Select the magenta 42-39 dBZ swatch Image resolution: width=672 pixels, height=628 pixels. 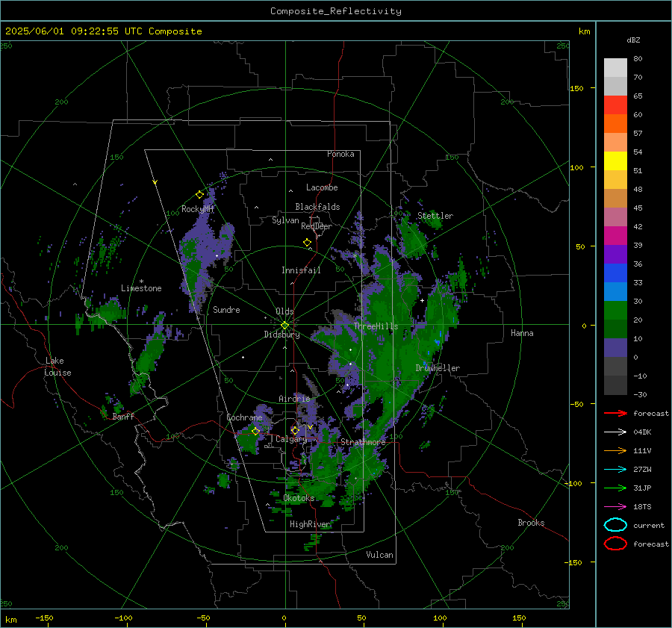coord(615,236)
